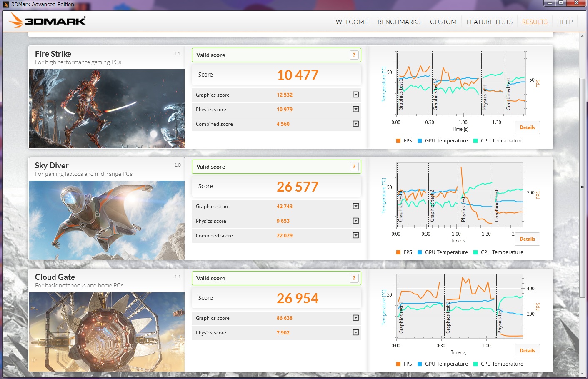This screenshot has height=379, width=588.
Task: Click the vertical scrollbar thumb
Action: tap(582, 187)
